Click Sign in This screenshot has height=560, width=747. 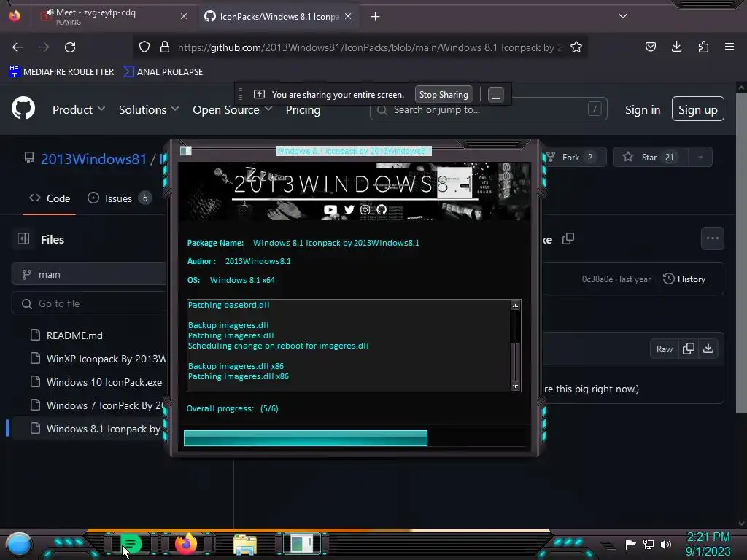tap(643, 109)
